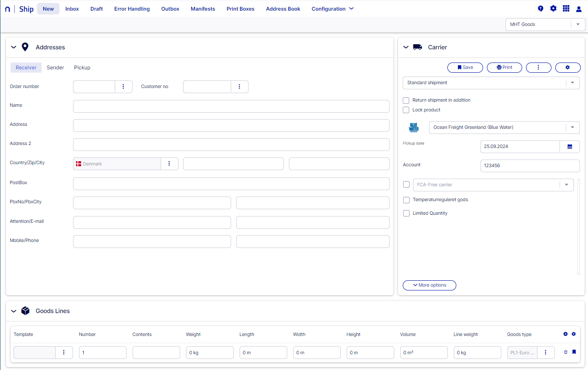This screenshot has height=370, width=588.
Task: Open settings gear in top navigation bar
Action: point(553,9)
